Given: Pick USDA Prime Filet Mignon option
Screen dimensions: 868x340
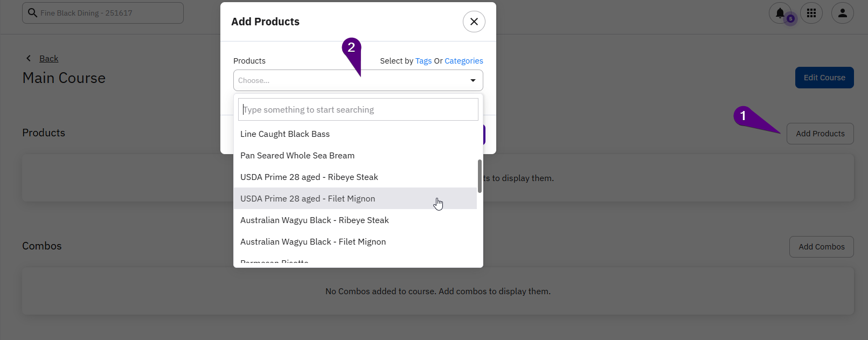Looking at the screenshot, I should click(308, 199).
